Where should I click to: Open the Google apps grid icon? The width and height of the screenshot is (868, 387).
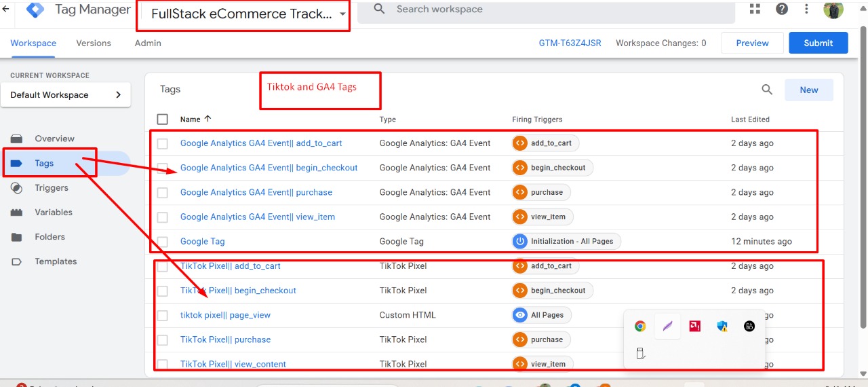[x=755, y=9]
